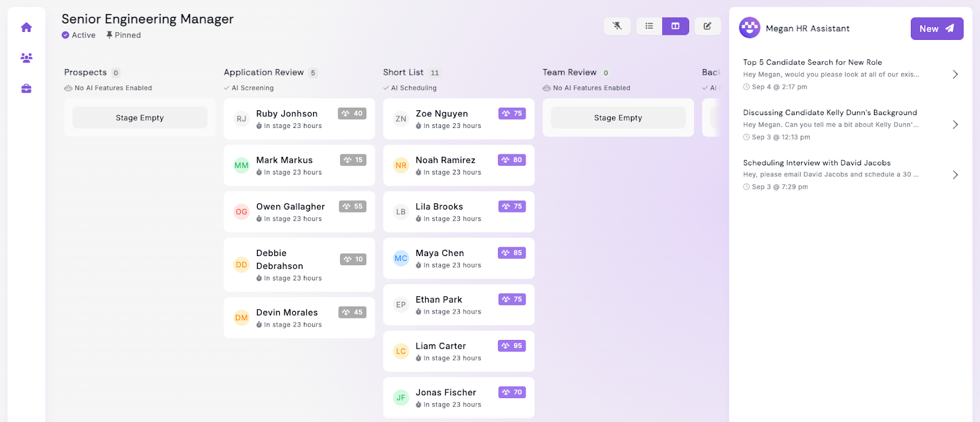Click the edit job pencil icon

click(x=707, y=26)
